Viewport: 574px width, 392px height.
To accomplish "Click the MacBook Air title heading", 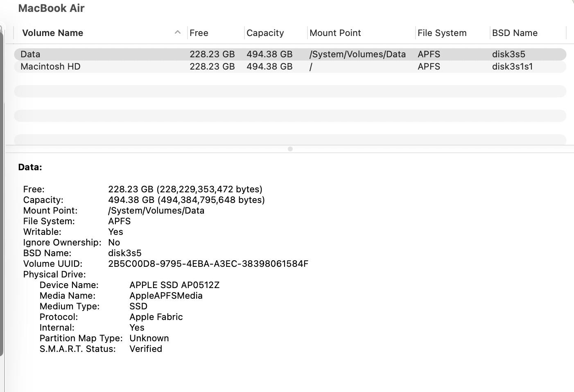I will [51, 8].
